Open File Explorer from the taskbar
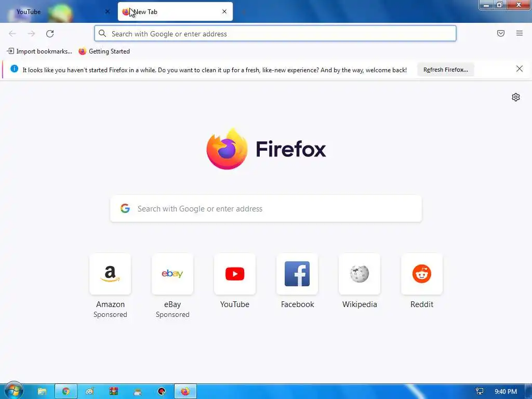Image resolution: width=532 pixels, height=399 pixels. coord(42,392)
